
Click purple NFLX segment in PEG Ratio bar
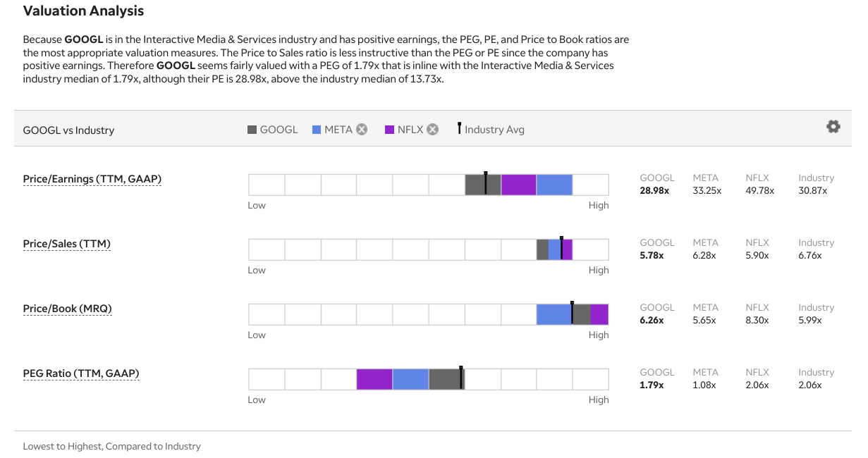(374, 379)
